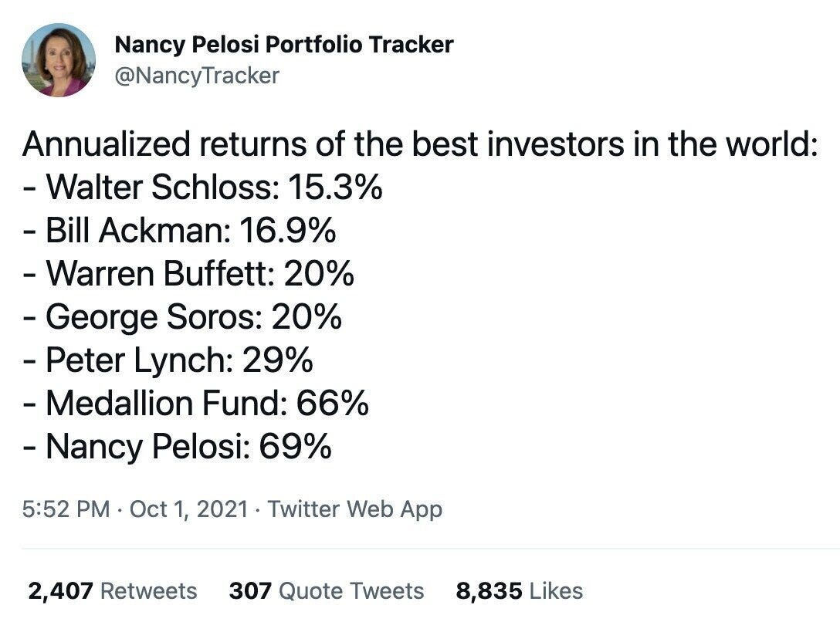Click the Peter Lynch: 29% line
The height and width of the screenshot is (622, 840).
168,360
